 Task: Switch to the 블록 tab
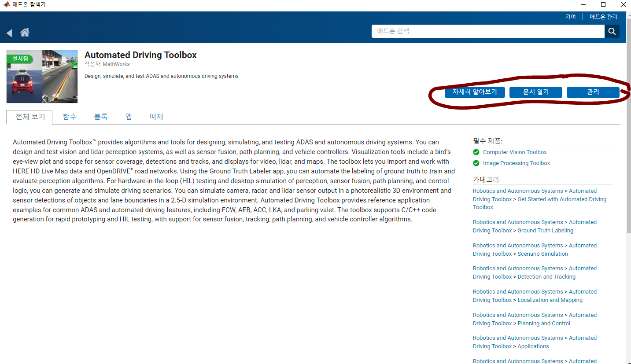[101, 117]
